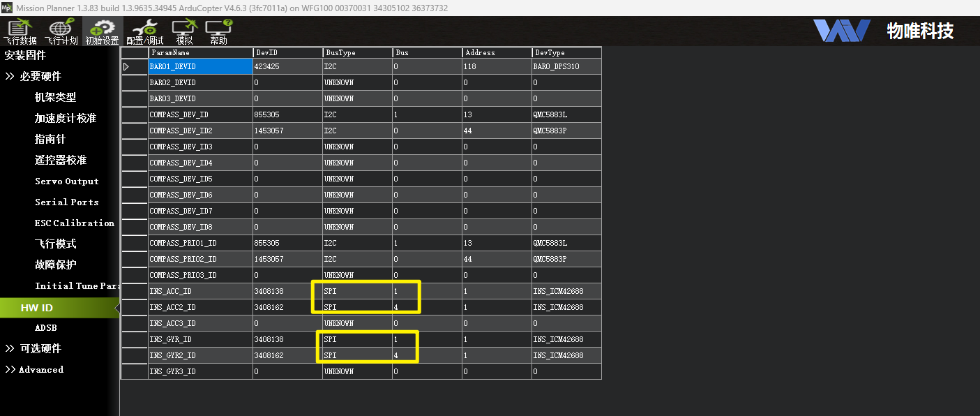Select the COMPASS_DEV_ID7 cell
The image size is (980, 416).
[200, 211]
